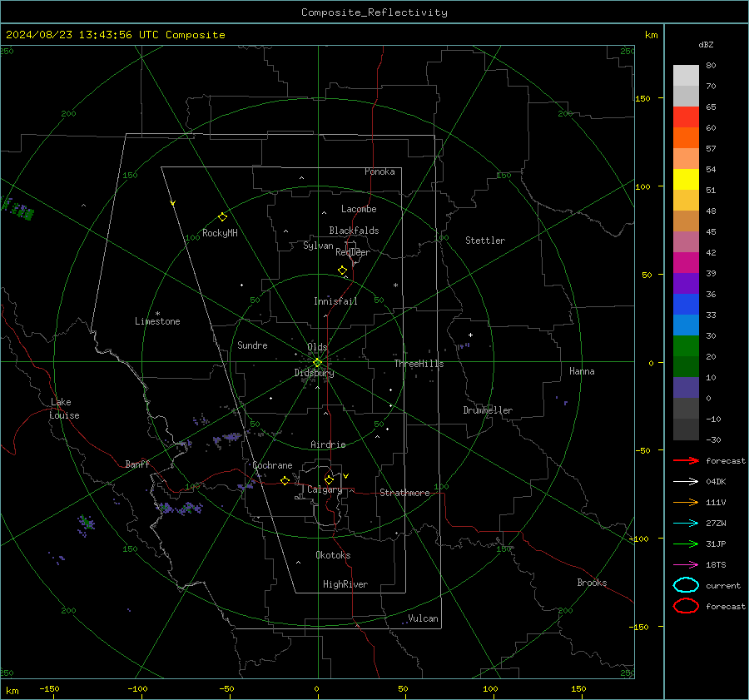Click the yellow diamond marker below RedDeer

tap(342, 271)
